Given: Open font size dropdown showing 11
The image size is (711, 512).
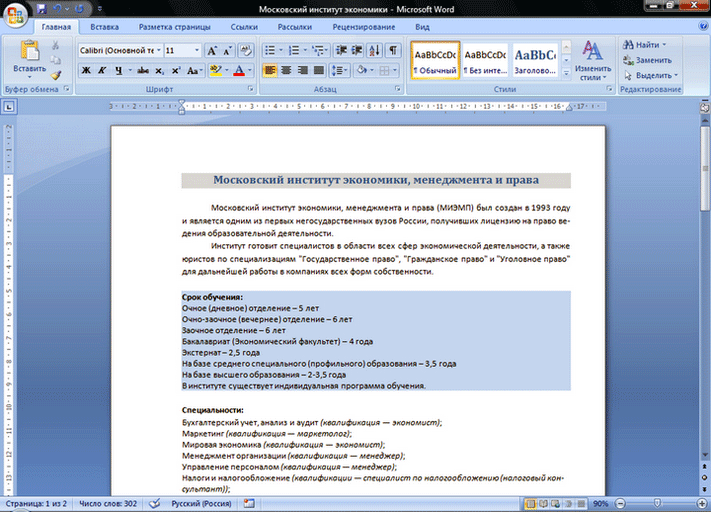Looking at the screenshot, I should (x=197, y=50).
